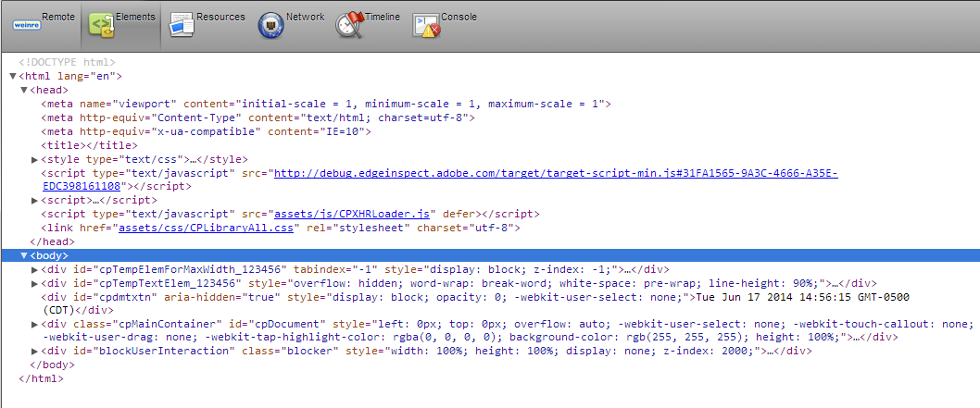Image resolution: width=980 pixels, height=408 pixels.
Task: Click the weinre Remote icon
Action: [x=26, y=25]
